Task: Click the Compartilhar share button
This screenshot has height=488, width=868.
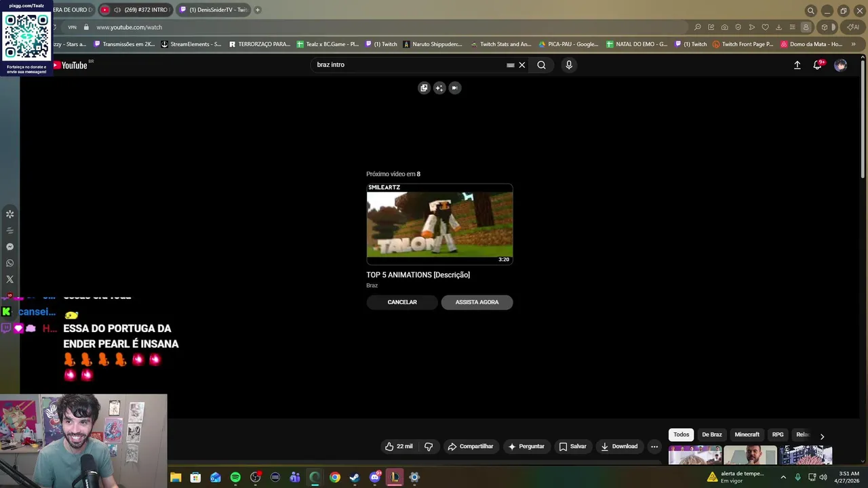Action: pyautogui.click(x=471, y=447)
